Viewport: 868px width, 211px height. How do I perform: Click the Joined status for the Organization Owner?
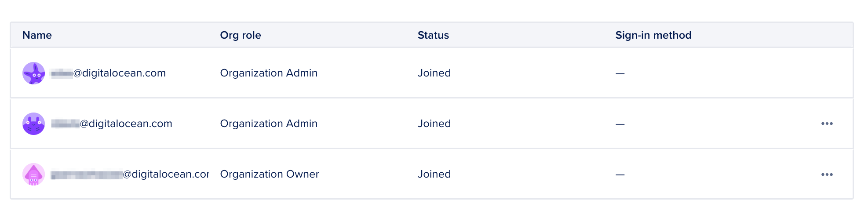coord(434,174)
